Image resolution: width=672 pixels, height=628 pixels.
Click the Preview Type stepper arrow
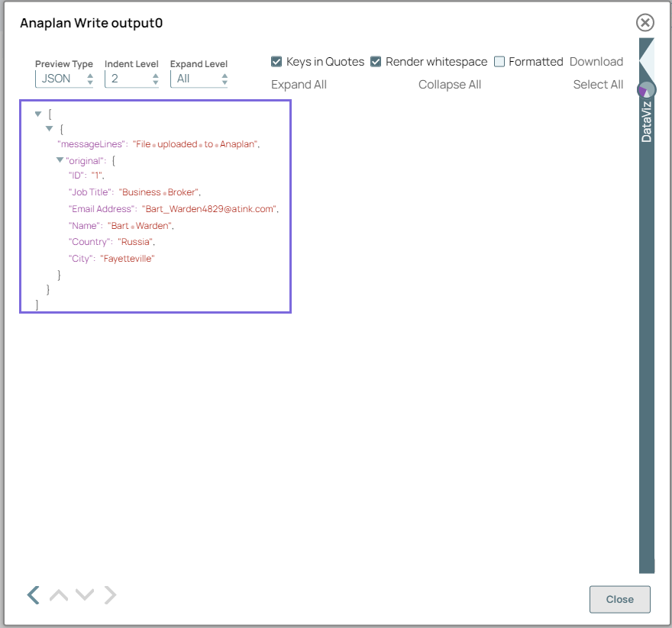89,77
